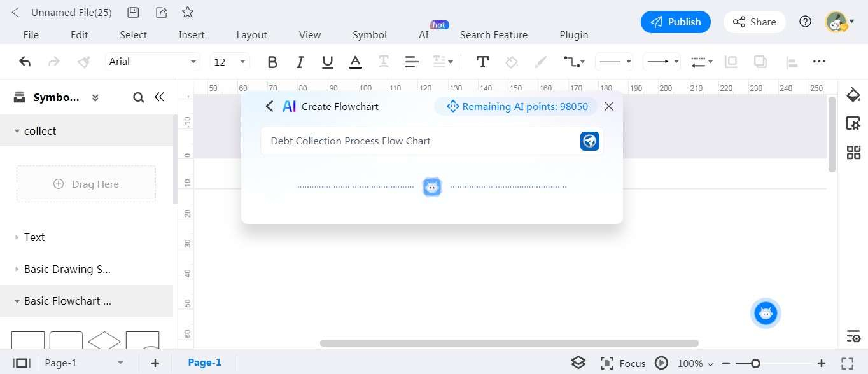This screenshot has height=374, width=868.
Task: Toggle underline formatting
Action: [328, 62]
